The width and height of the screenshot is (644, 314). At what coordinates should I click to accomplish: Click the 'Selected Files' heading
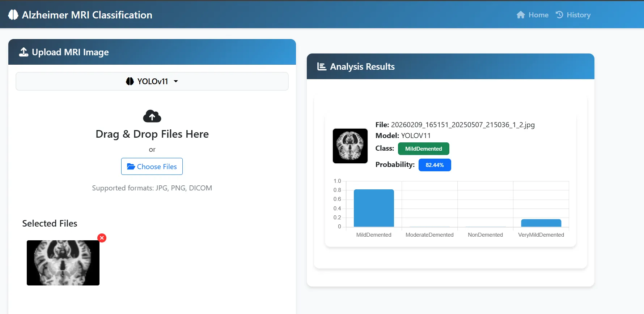coord(50,223)
